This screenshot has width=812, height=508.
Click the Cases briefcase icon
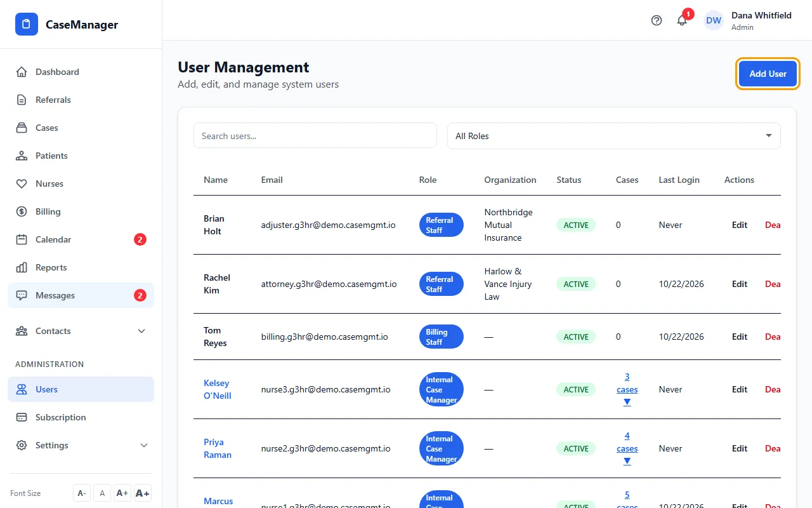pyautogui.click(x=22, y=128)
